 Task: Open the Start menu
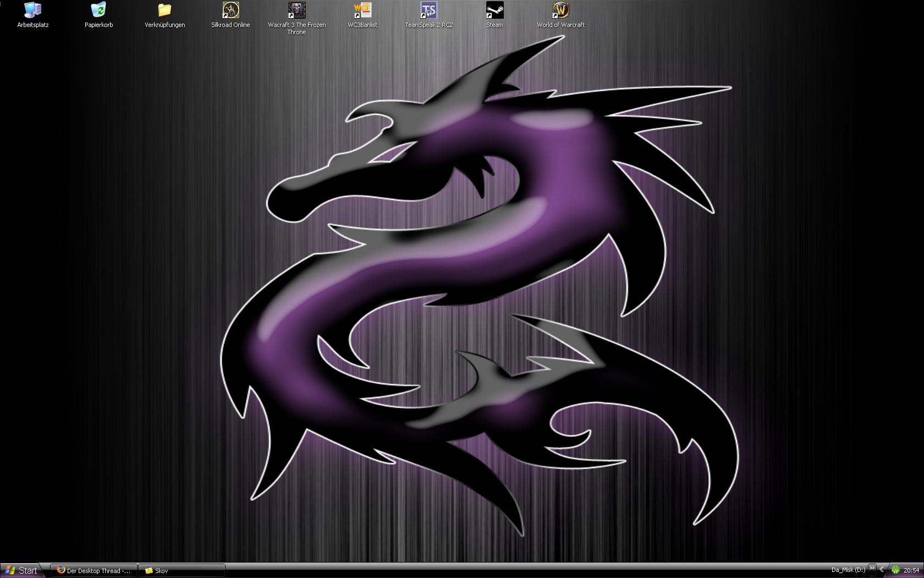click(21, 570)
